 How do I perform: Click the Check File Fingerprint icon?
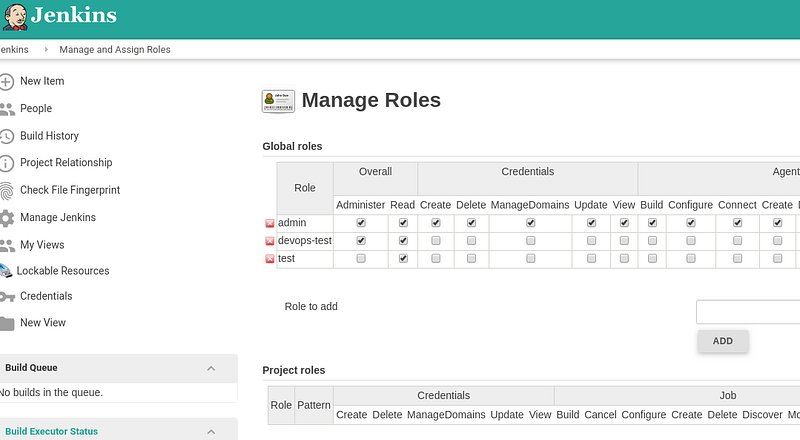pos(6,190)
